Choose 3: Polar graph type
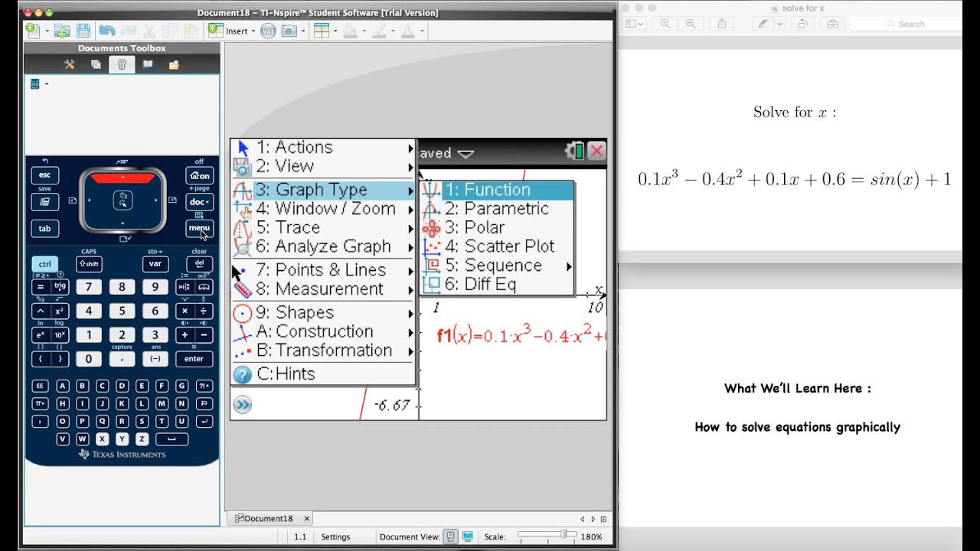Screen dimensions: 980x551 tap(497, 227)
